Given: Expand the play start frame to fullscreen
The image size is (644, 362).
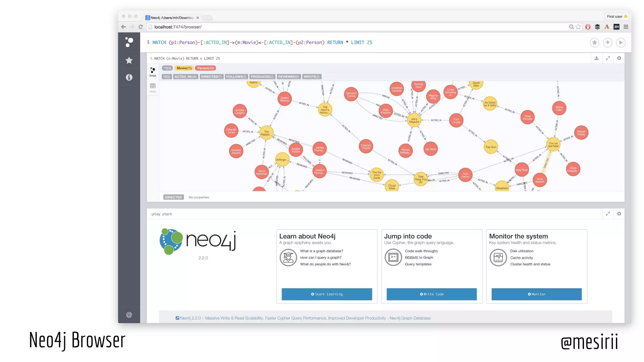Looking at the screenshot, I should pyautogui.click(x=608, y=214).
